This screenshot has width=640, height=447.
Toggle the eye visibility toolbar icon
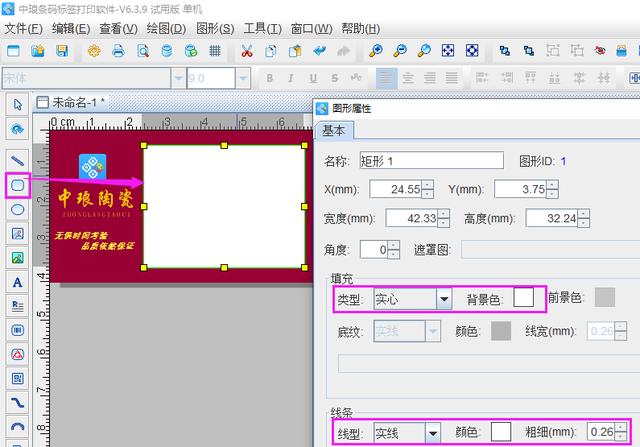pos(600,51)
